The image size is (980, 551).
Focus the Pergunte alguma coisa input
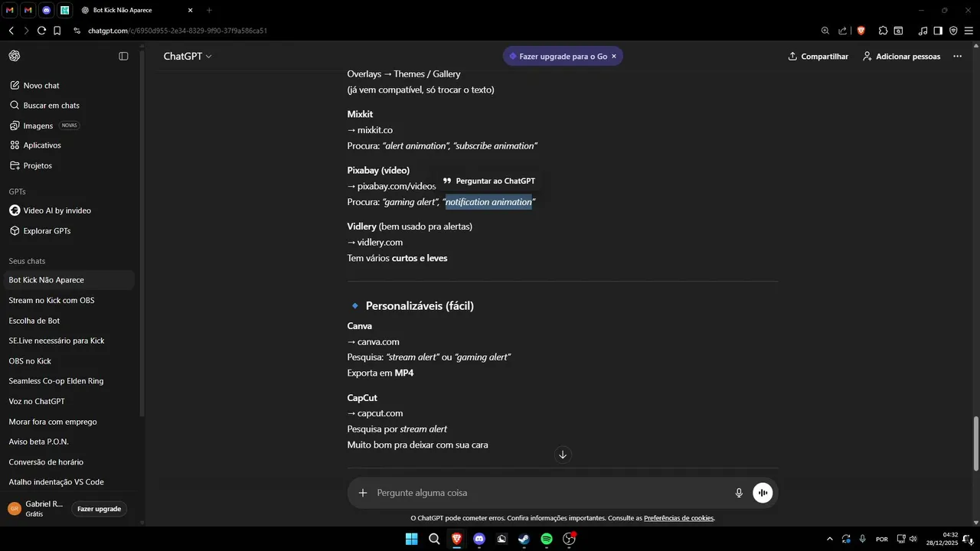coord(551,493)
